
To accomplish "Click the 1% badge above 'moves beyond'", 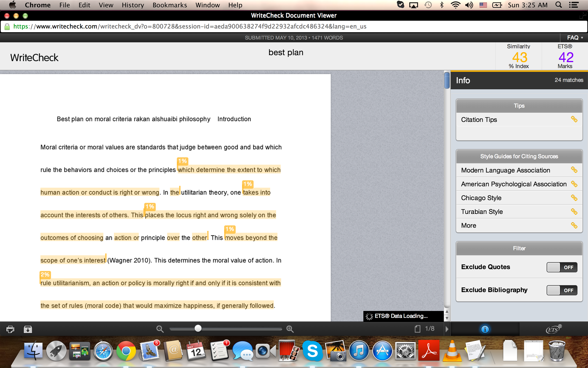I will tap(230, 229).
